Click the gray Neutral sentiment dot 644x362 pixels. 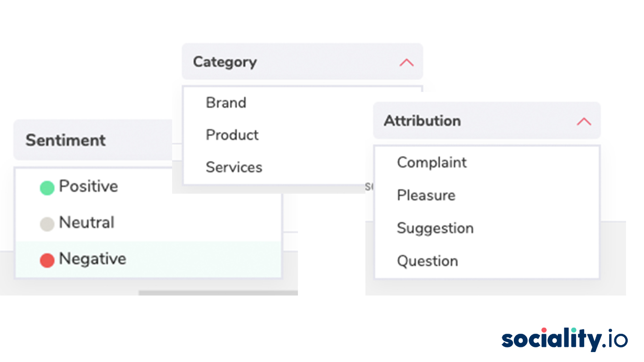(x=47, y=224)
